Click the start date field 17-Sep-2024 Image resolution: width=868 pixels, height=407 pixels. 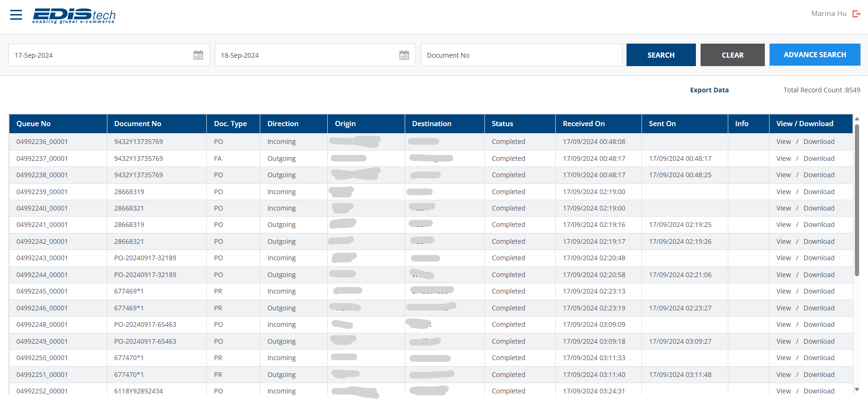coord(109,55)
